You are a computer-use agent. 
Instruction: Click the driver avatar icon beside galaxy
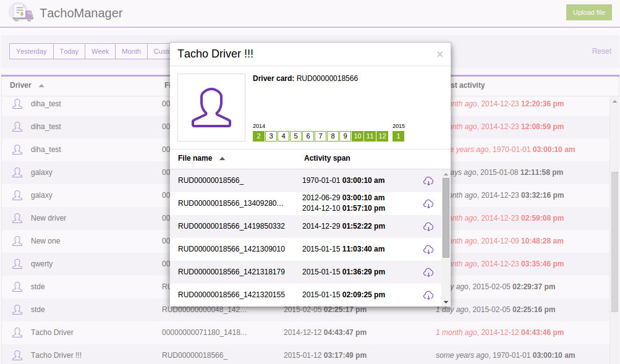tap(17, 172)
